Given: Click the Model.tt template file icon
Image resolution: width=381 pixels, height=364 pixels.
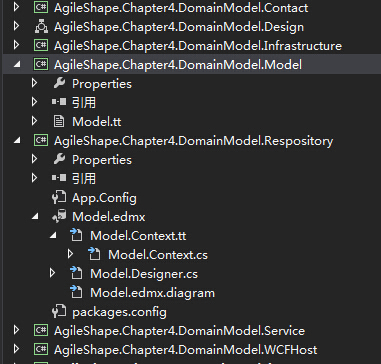Looking at the screenshot, I should click(59, 121).
